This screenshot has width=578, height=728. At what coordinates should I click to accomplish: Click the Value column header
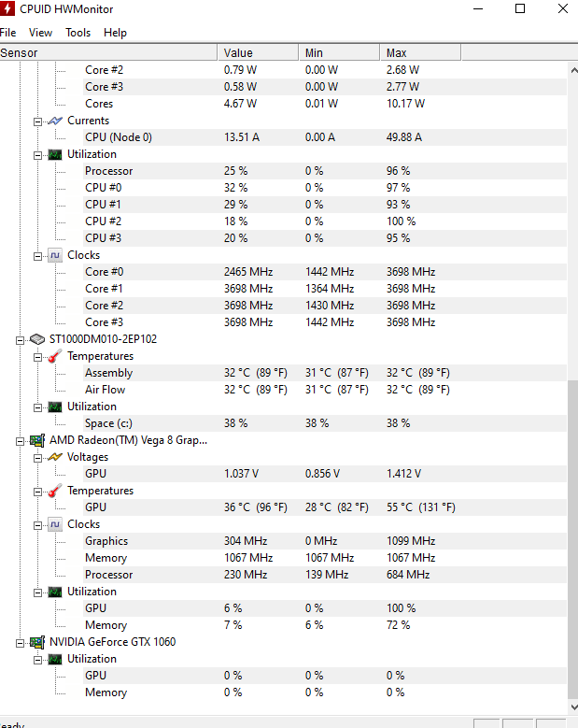258,53
